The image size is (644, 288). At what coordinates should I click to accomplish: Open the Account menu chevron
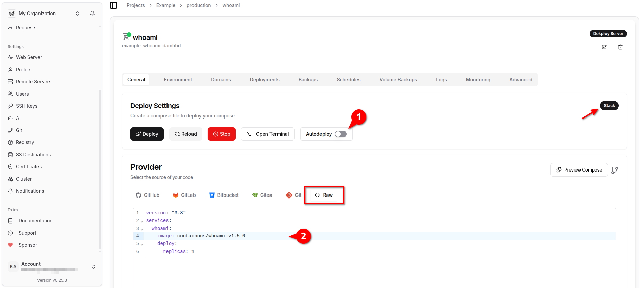tap(94, 267)
